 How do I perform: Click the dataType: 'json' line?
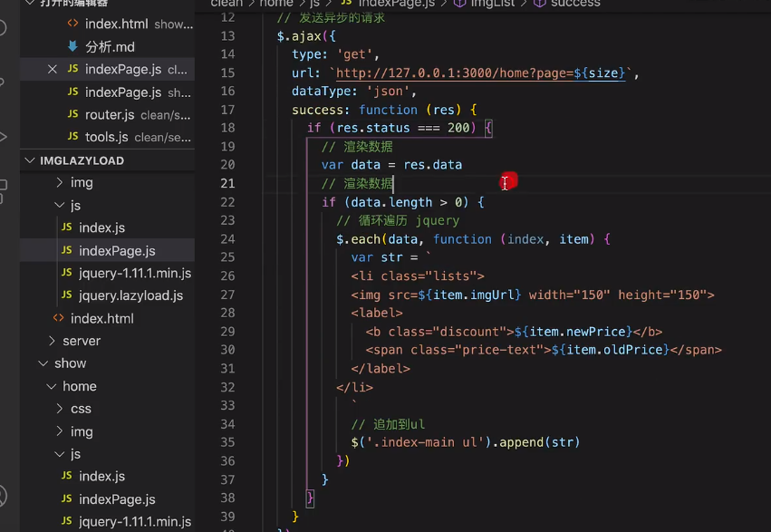click(x=354, y=92)
